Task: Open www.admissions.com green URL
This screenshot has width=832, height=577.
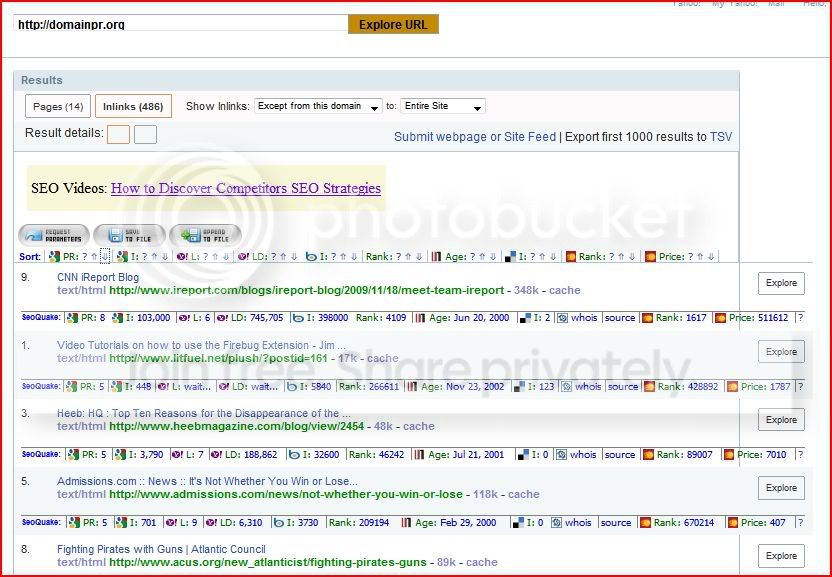Action: [286, 494]
